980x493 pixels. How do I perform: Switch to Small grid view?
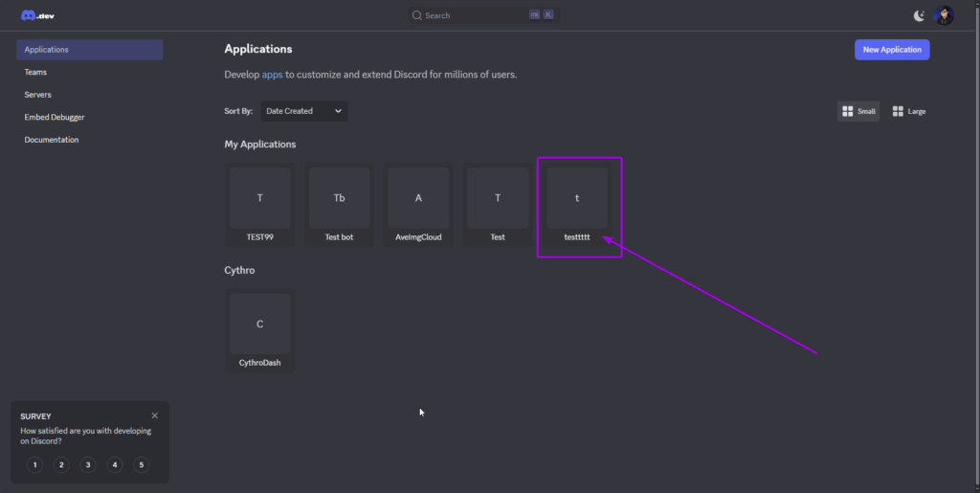click(858, 111)
